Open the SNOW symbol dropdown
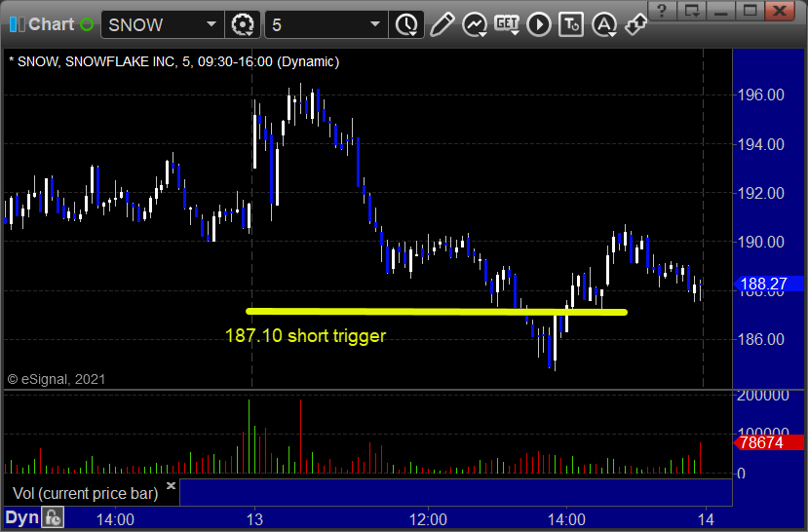Viewport: 808px width, 532px height. [211, 24]
